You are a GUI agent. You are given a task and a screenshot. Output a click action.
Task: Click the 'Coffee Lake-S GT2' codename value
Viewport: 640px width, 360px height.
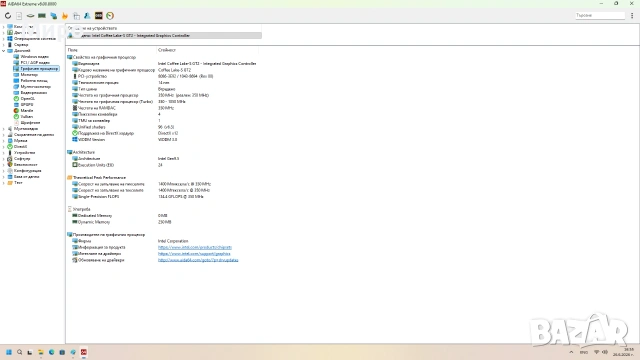174,70
